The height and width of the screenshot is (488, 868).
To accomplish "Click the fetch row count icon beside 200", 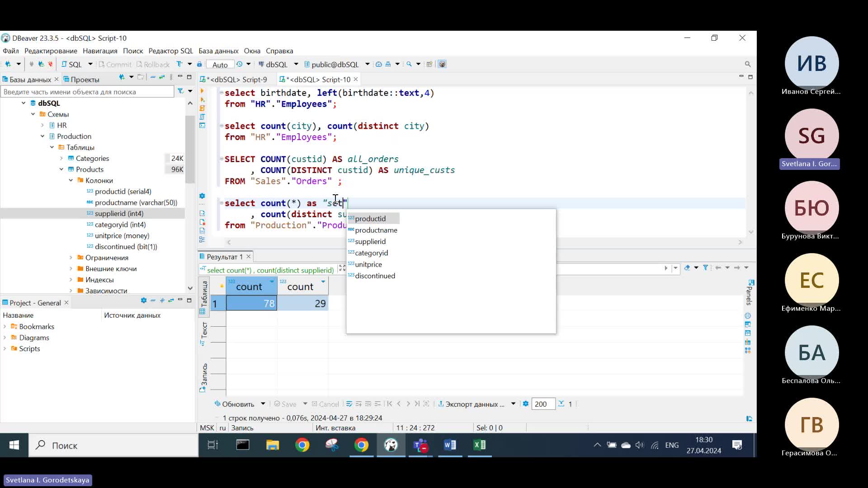I will click(561, 404).
